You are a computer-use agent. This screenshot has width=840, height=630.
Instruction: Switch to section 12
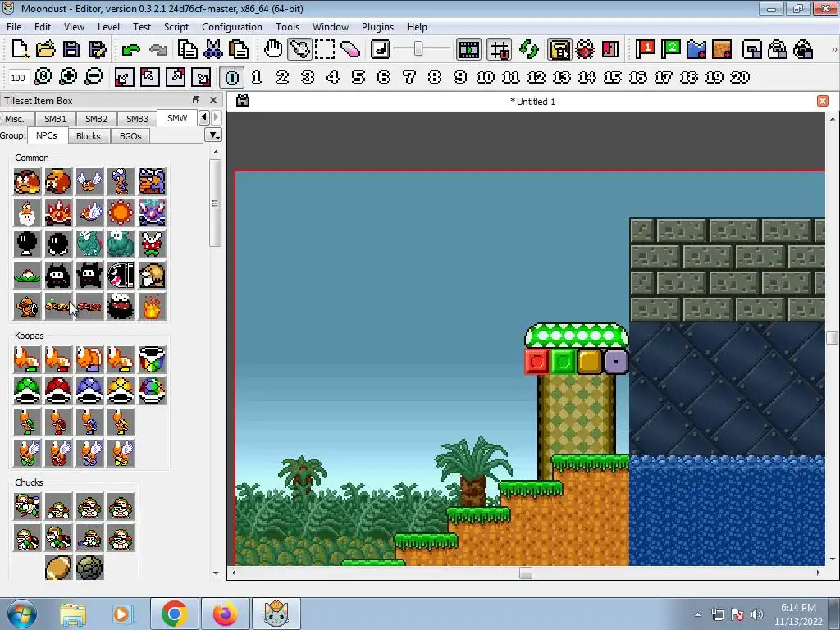(536, 77)
